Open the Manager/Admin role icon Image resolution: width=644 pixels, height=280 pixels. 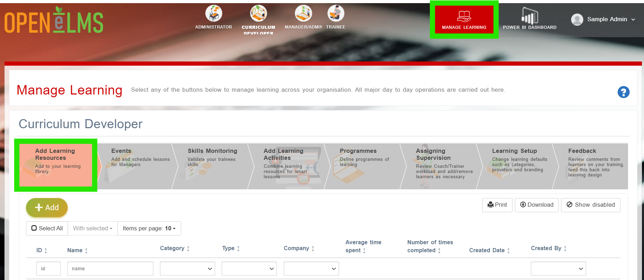pyautogui.click(x=303, y=14)
